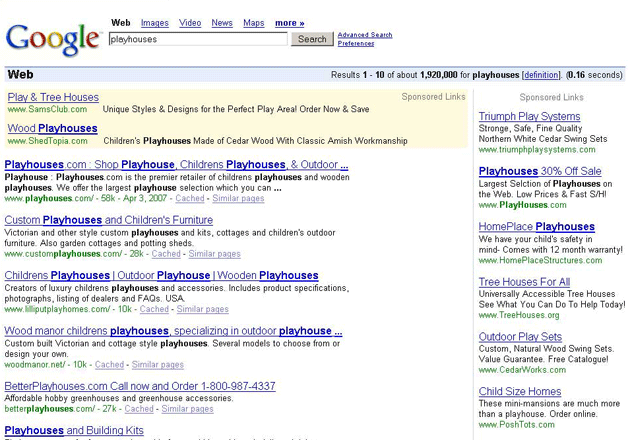Open the BetterPlayhouses.com Call now result

(x=140, y=386)
